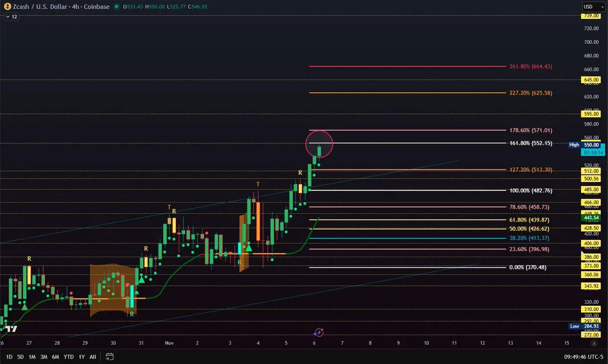The width and height of the screenshot is (608, 364).
Task: Select the 5D time range
Action: click(x=20, y=357)
